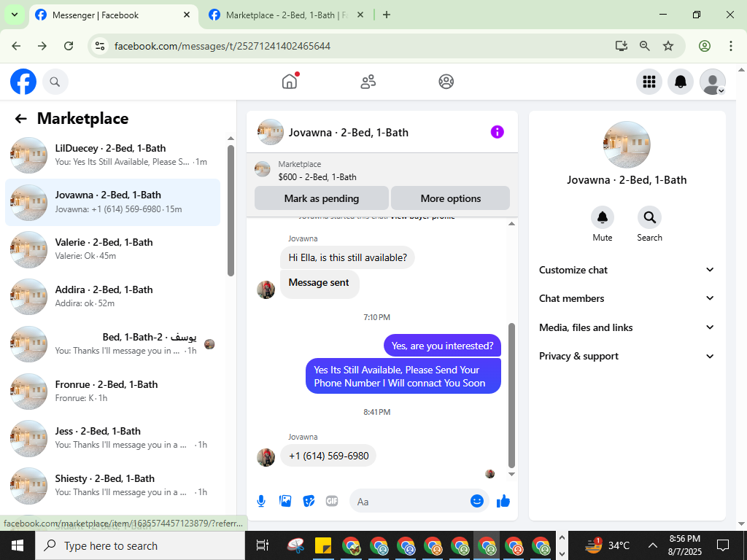Open the tab search dropdown arrow

pyautogui.click(x=15, y=15)
